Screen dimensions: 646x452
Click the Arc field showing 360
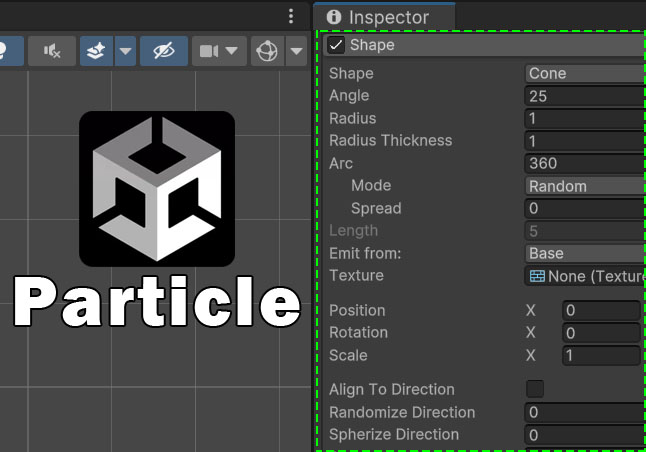tap(585, 164)
